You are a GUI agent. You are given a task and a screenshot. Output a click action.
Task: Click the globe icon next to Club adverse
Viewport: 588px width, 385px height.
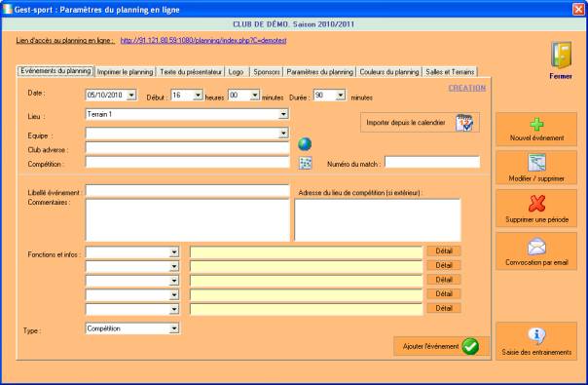[x=305, y=144]
